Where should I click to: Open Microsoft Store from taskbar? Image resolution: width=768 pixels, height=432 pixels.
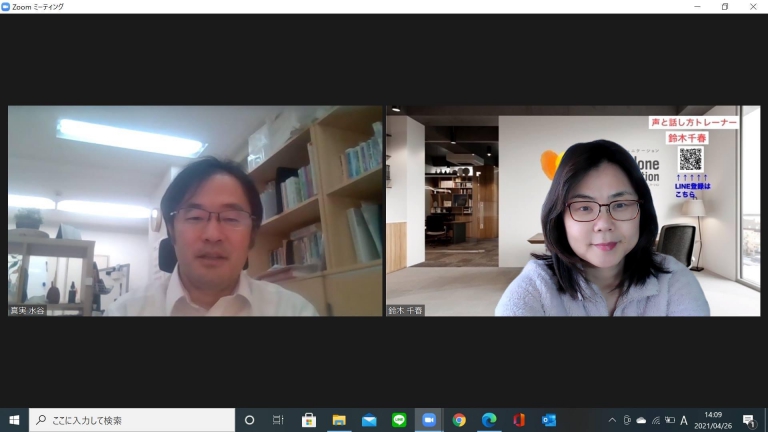tap(309, 420)
